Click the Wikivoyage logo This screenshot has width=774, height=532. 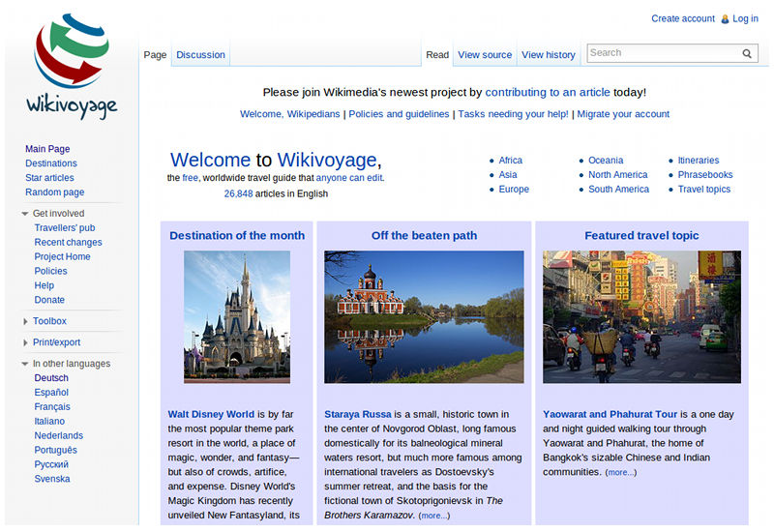pos(72,66)
